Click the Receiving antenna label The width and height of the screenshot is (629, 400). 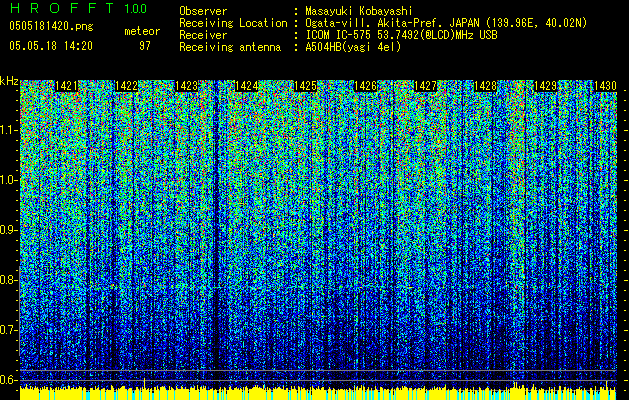click(x=230, y=47)
